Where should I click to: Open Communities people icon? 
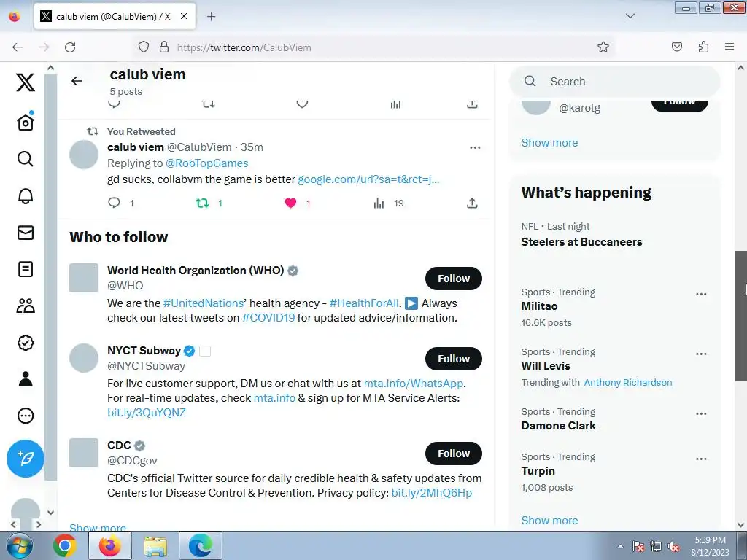click(26, 306)
